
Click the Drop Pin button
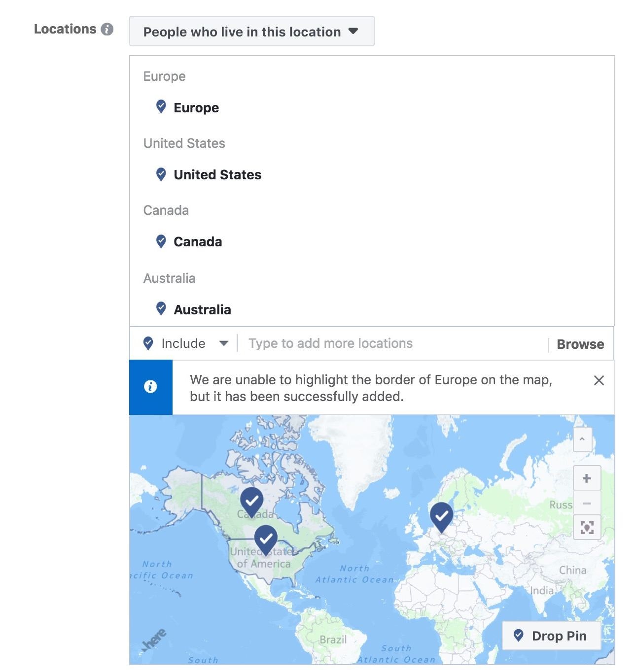[551, 636]
